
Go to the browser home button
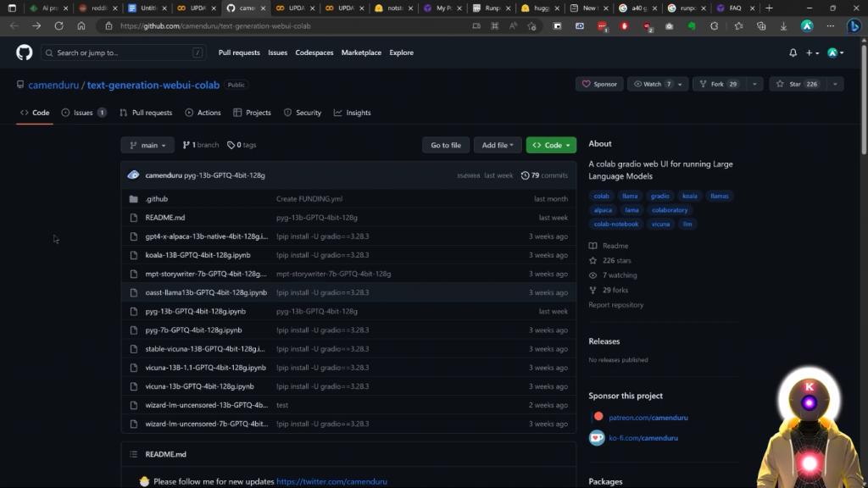point(81,26)
